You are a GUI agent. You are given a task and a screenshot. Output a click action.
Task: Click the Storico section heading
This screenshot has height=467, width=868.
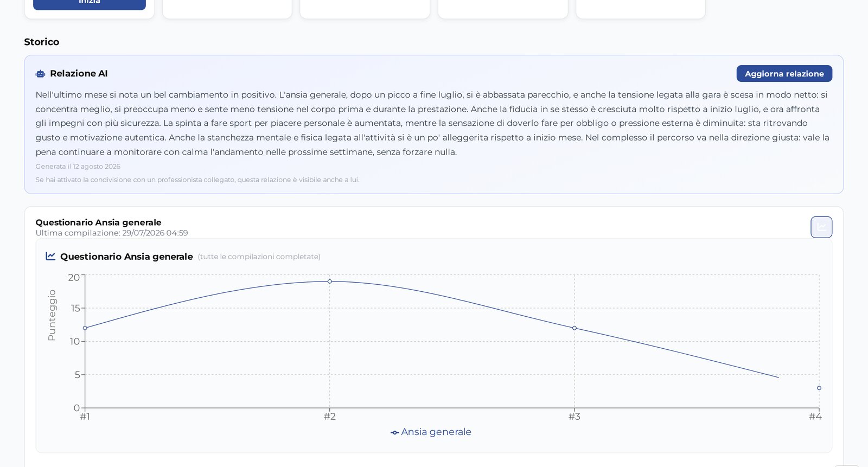tap(42, 42)
